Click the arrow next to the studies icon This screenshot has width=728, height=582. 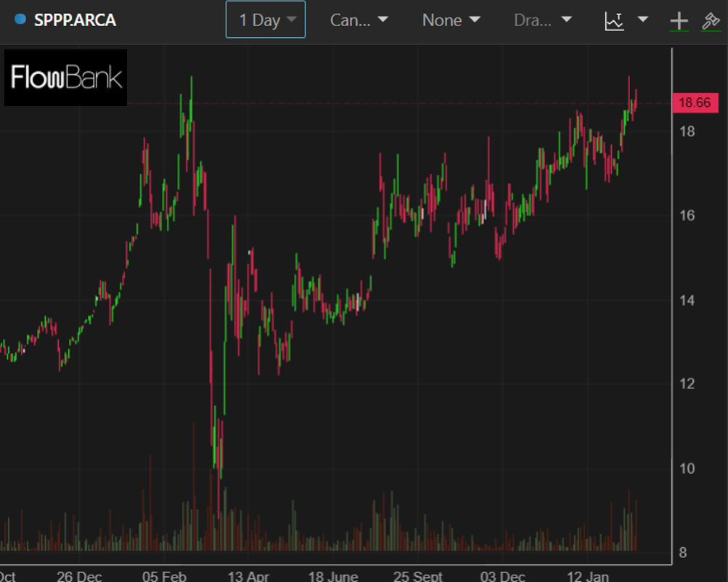[642, 20]
